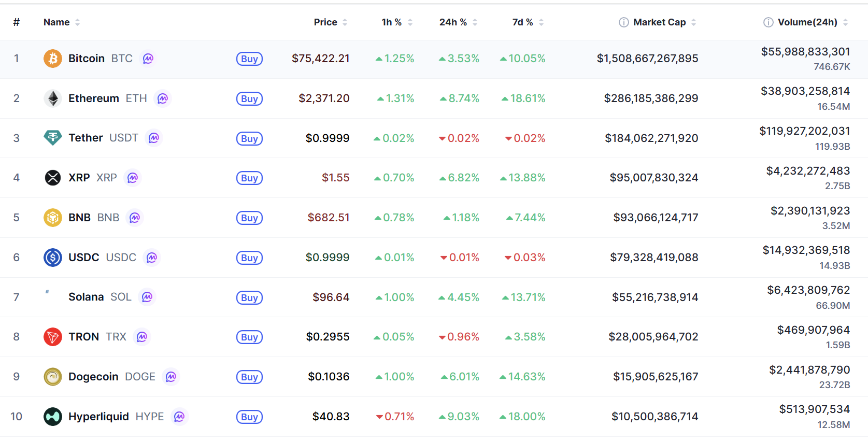Click Buy button for Bitcoin
Screen dimensions: 868x441
pyautogui.click(x=249, y=59)
